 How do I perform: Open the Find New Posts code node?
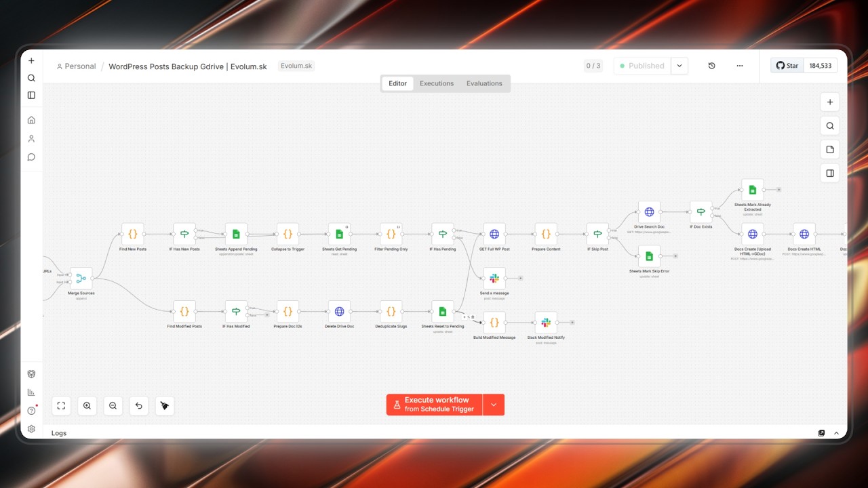133,234
